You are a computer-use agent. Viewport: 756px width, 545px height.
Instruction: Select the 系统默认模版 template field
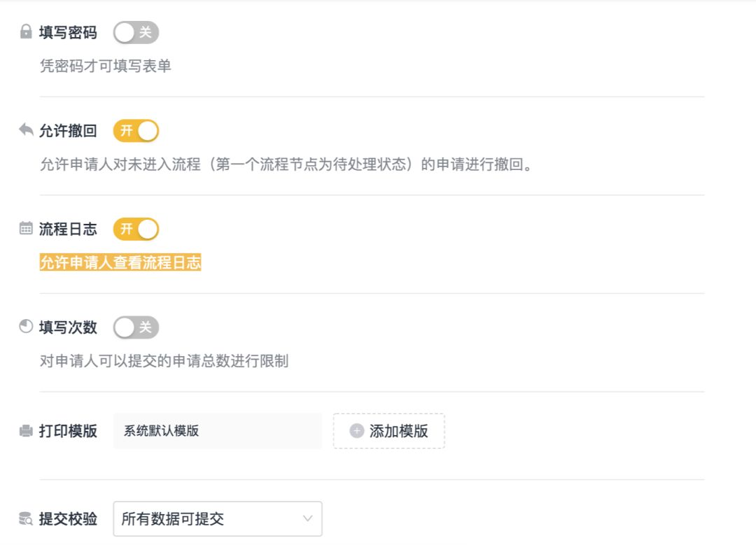coord(217,431)
